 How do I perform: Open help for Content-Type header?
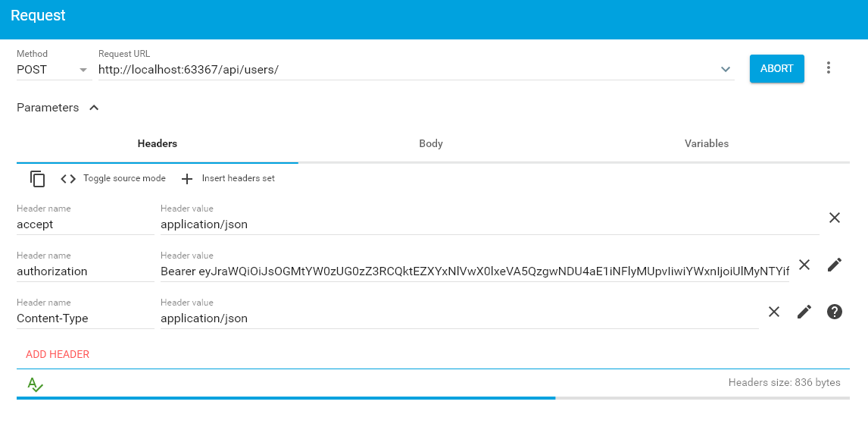click(835, 312)
